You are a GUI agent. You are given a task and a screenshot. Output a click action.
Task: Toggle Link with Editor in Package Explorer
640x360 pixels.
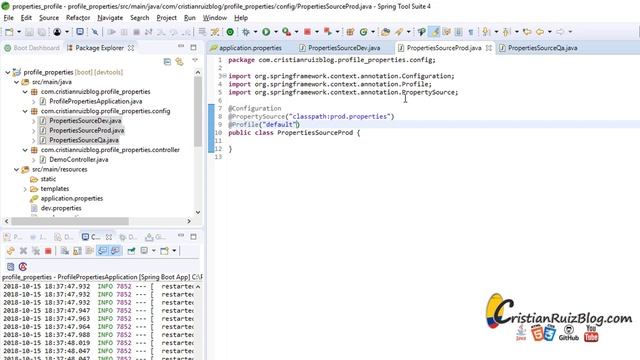tap(179, 62)
